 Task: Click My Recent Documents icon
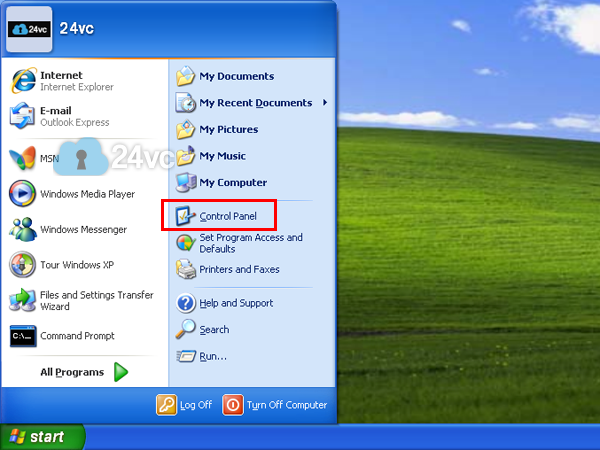(186, 103)
